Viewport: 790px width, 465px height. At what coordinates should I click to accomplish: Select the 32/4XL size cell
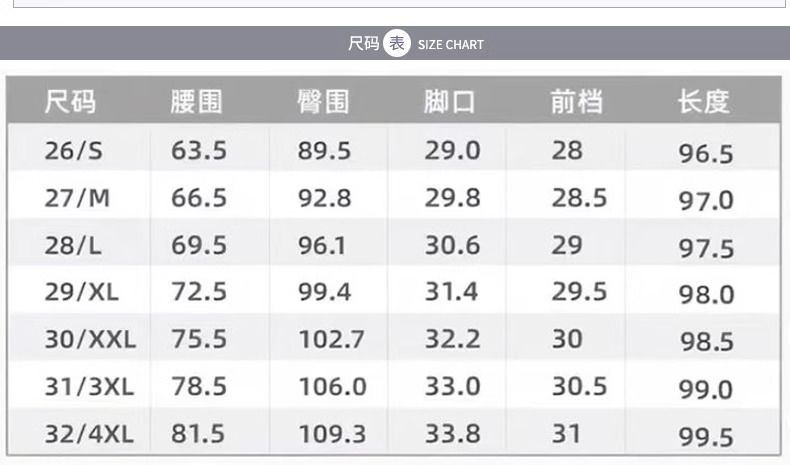tap(89, 434)
